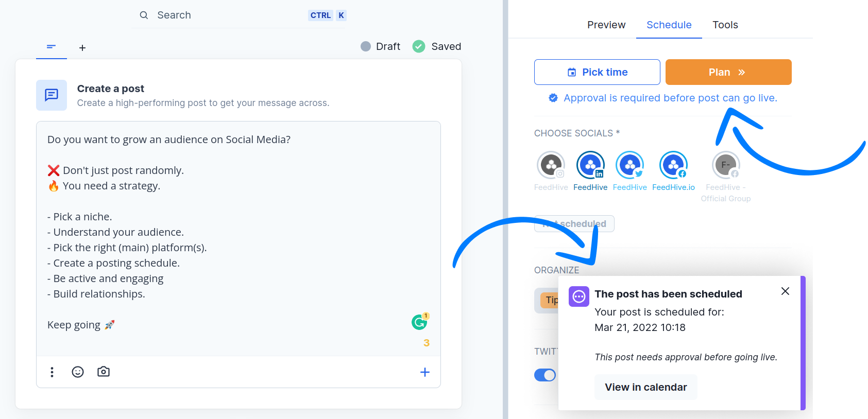Viewport: 868px width, 419px height.
Task: Click the blue plus to add thread post
Action: (424, 372)
